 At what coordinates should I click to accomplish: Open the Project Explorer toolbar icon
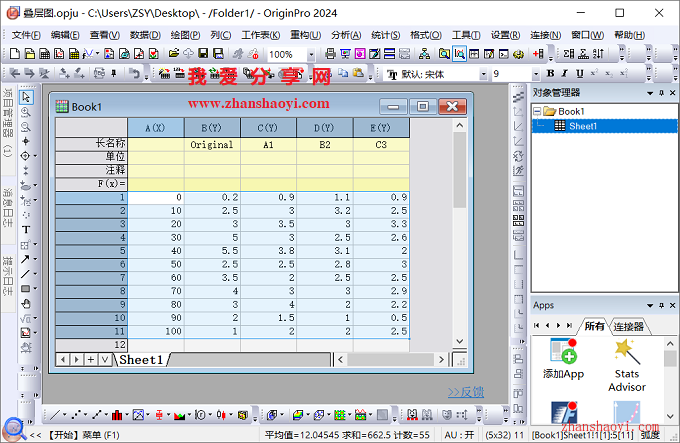(444, 54)
